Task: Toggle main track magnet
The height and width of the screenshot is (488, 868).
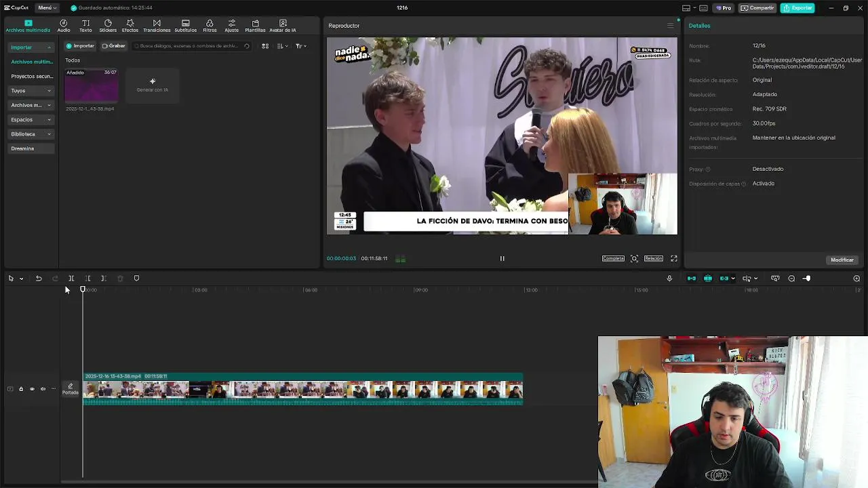Action: (692, 279)
